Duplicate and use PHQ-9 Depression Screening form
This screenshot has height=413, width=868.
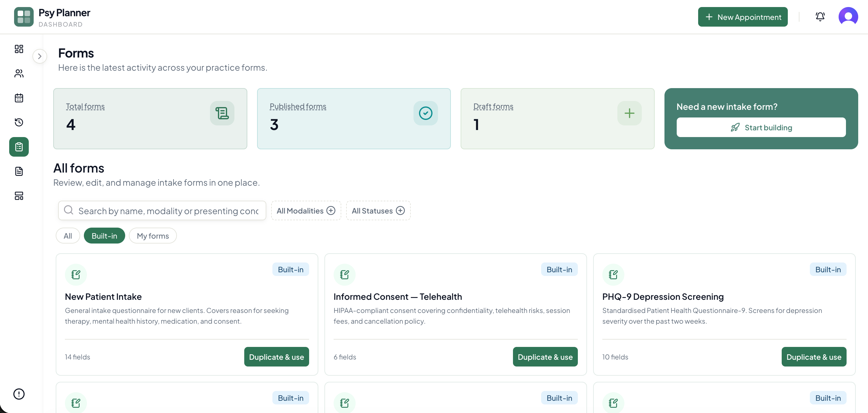click(x=814, y=357)
